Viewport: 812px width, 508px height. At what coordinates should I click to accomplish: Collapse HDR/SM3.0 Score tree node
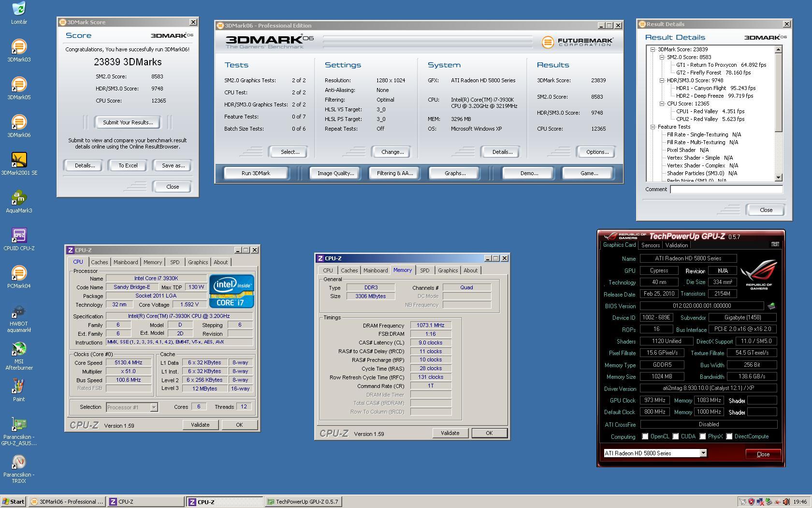coord(662,80)
